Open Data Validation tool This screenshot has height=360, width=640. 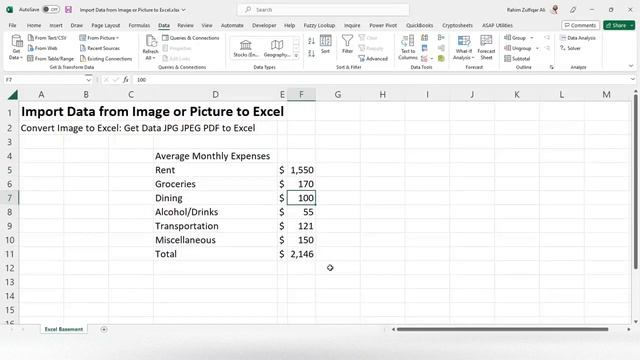coord(424,59)
